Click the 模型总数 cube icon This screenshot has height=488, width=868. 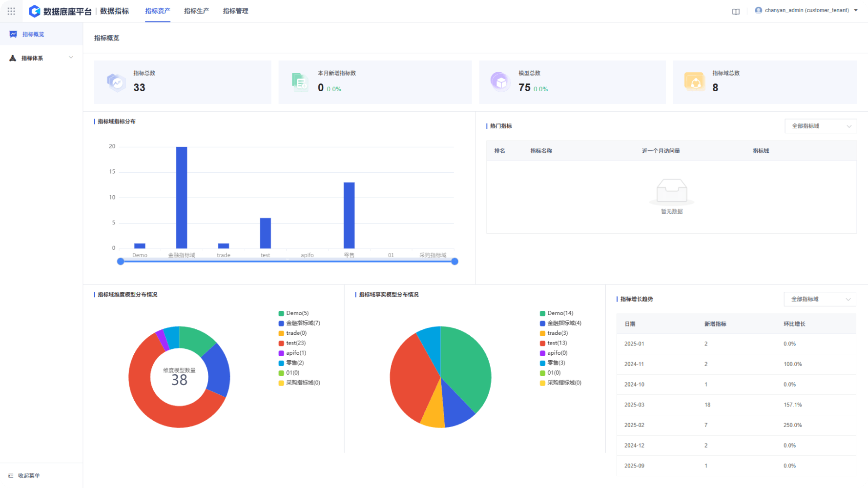point(500,82)
